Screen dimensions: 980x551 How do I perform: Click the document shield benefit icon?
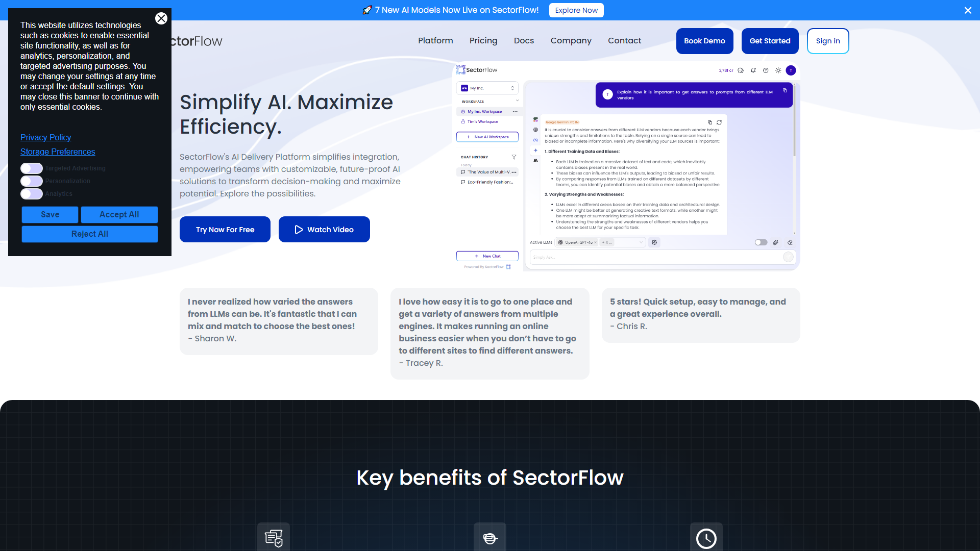point(274,538)
